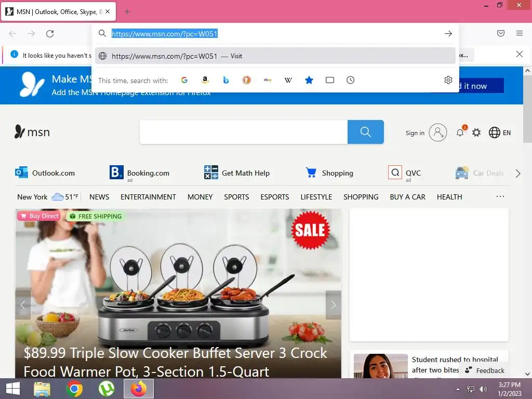Select the HEALTH category

point(449,197)
